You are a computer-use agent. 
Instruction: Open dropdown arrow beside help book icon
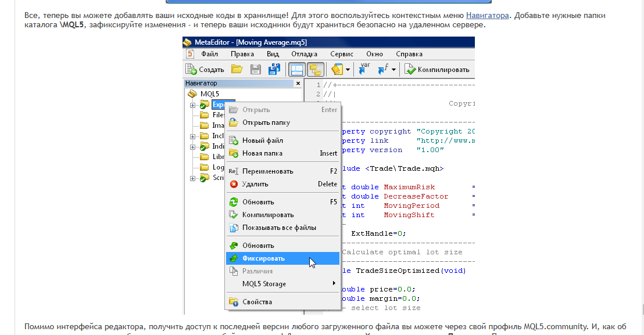[x=348, y=69]
